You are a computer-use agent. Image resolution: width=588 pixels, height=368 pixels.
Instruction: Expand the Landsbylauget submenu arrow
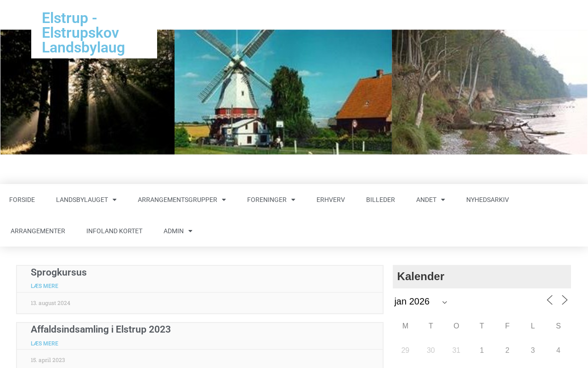coord(114,200)
